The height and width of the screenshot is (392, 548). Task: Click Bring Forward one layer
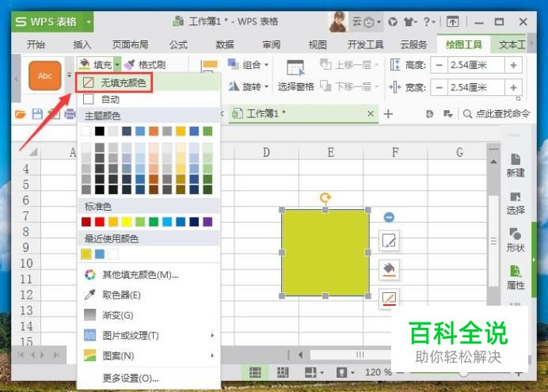[348, 65]
